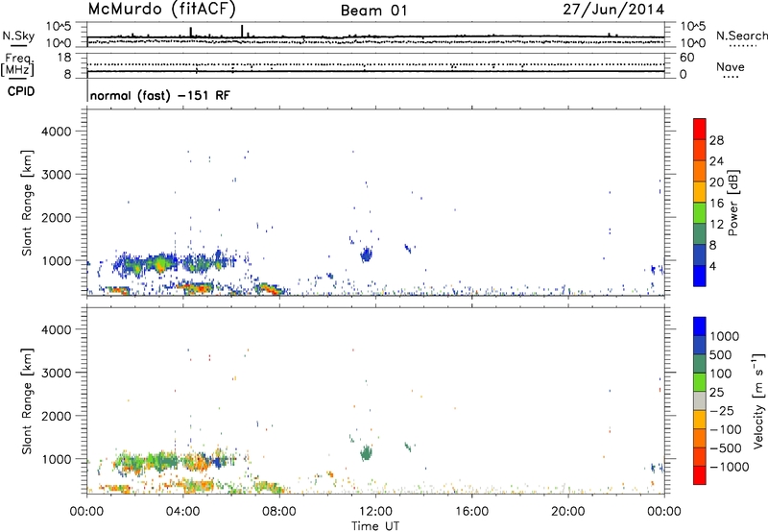The width and height of the screenshot is (768, 532).
Task: Click the Velocity [m s⁻¹] colorbar label
Action: coord(758,400)
